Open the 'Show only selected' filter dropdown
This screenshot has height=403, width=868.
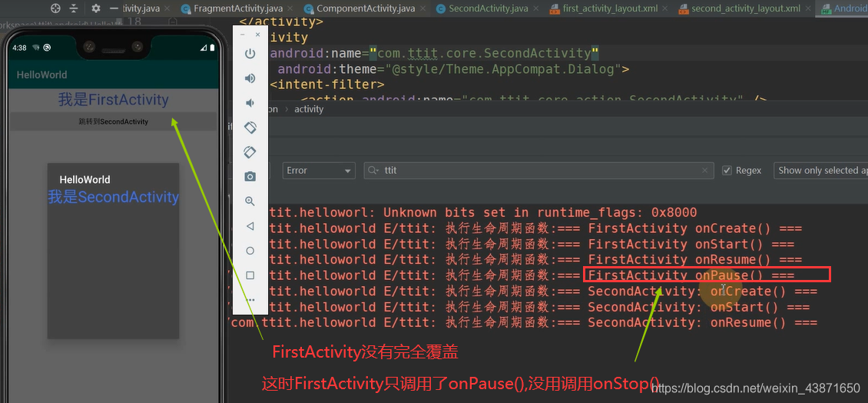821,170
